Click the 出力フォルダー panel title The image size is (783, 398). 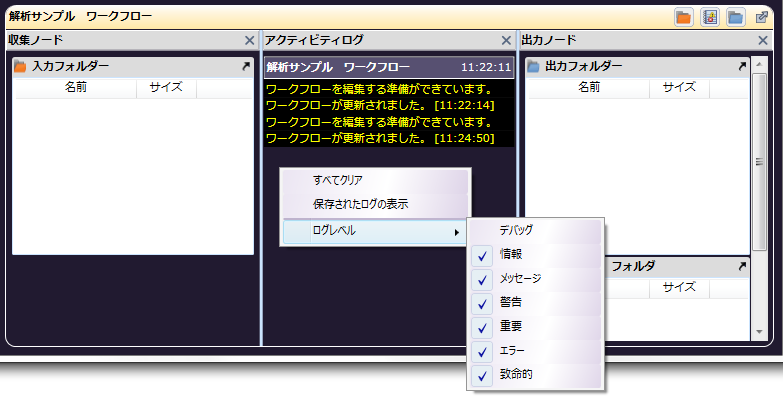584,66
